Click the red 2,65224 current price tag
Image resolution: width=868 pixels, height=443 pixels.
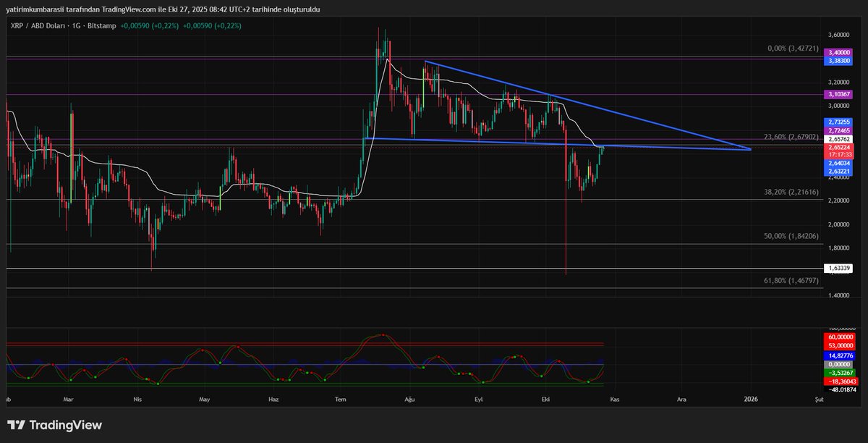tap(840, 146)
